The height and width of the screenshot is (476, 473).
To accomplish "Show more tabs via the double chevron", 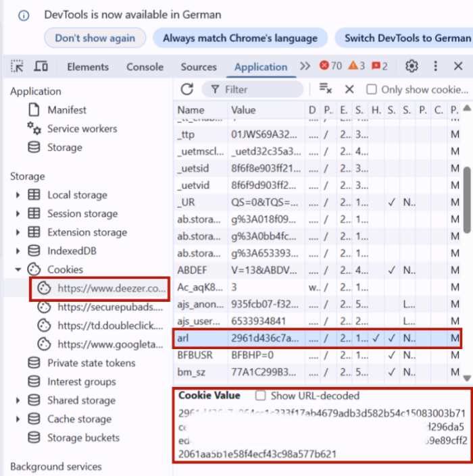I will click(305, 66).
